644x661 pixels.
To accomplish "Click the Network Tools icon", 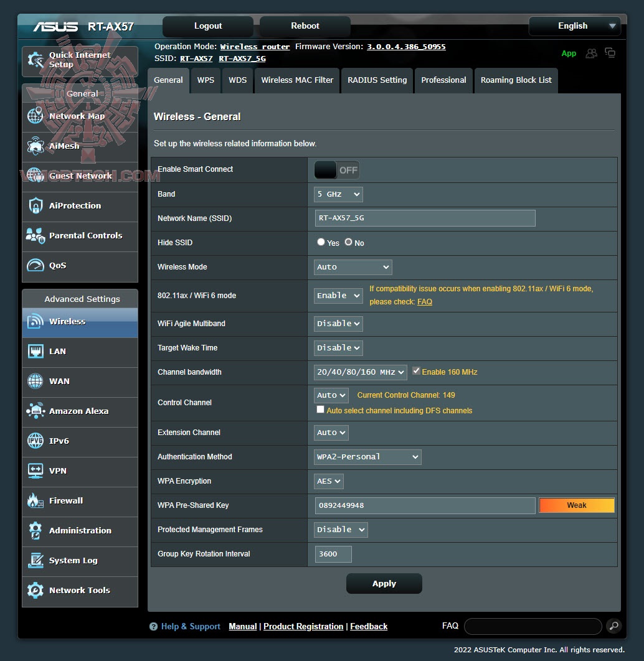I will point(36,590).
